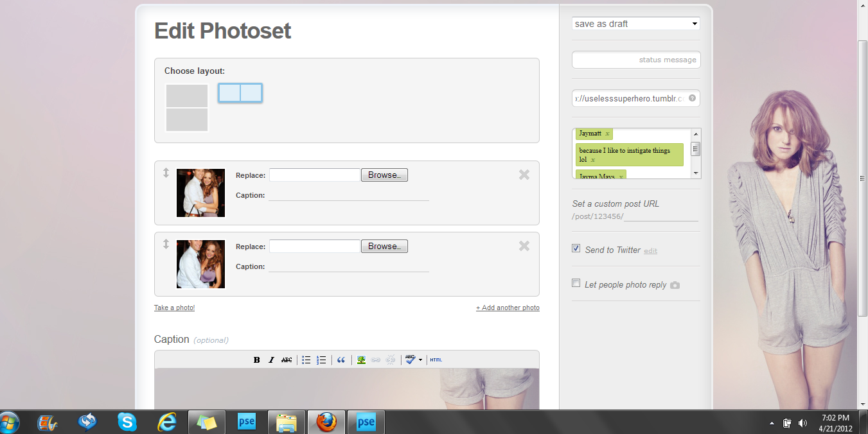Image resolution: width=868 pixels, height=434 pixels.
Task: Apply italic formatting in caption editor
Action: point(271,360)
